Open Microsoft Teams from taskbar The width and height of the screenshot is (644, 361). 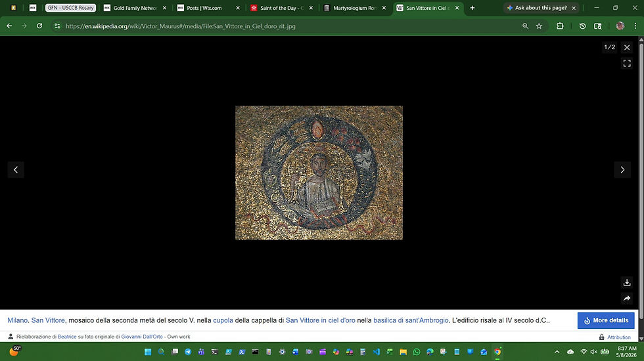[x=201, y=352]
